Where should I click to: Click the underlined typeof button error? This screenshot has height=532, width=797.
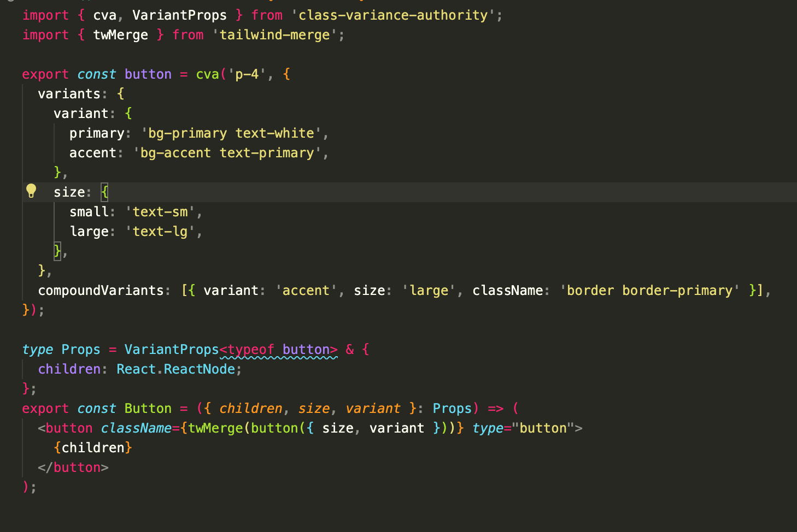[279, 349]
